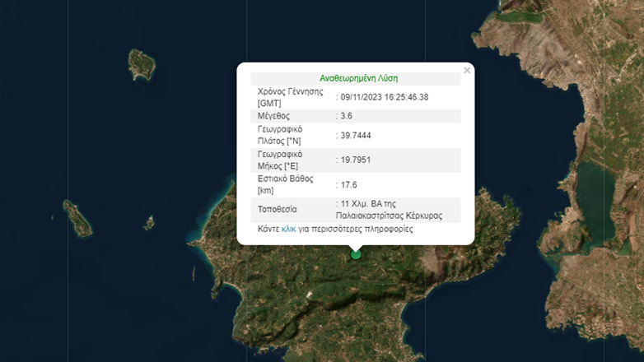This screenshot has height=362, width=644.
Task: Close the earthquake info popup
Action: (x=467, y=71)
